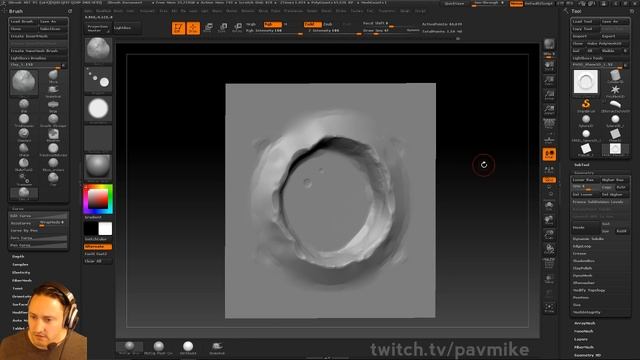Open the material sphere thumbnail
Screen dimensions: 640x360
tap(98, 167)
